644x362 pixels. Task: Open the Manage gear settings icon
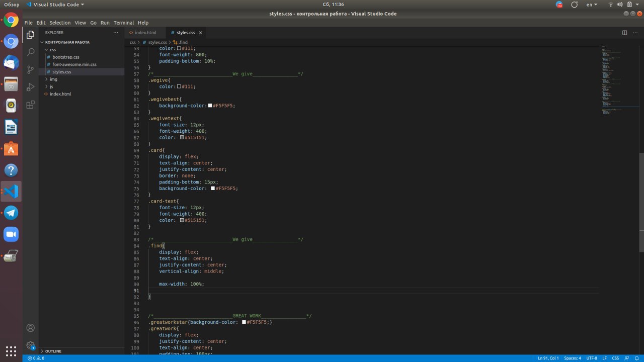(31, 345)
